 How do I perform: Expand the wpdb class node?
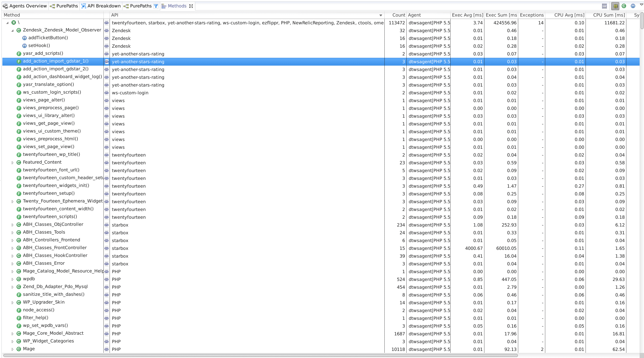(13, 279)
